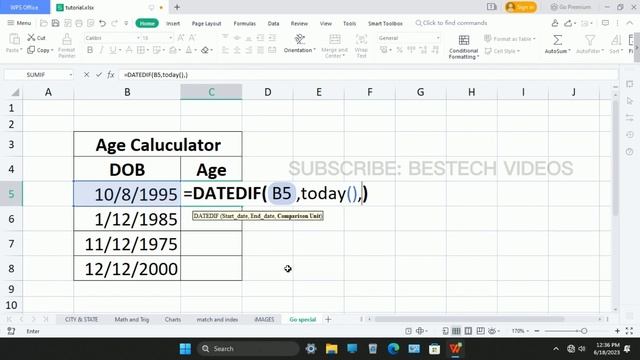Toggle Bold formatting
This screenshot has height=360, width=640.
point(90,50)
